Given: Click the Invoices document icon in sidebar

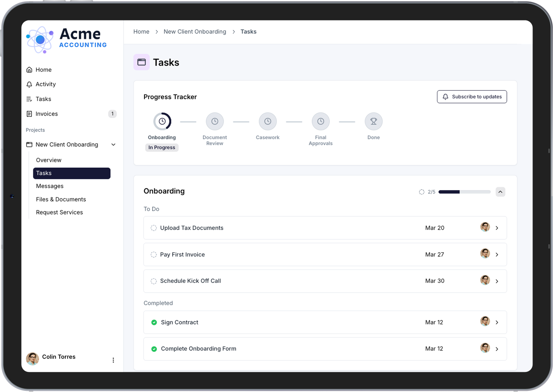Looking at the screenshot, I should [29, 114].
